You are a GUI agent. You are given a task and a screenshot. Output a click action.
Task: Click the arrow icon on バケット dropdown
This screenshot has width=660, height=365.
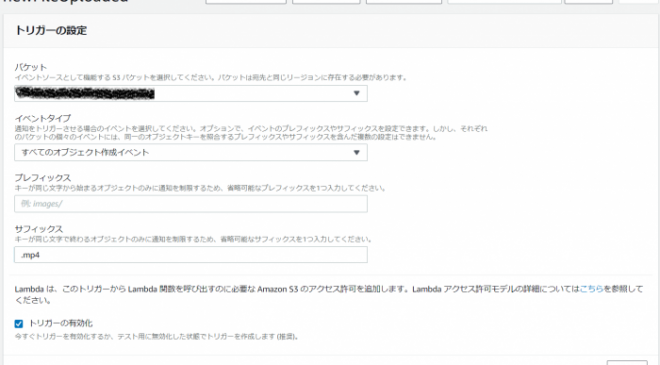pyautogui.click(x=357, y=93)
